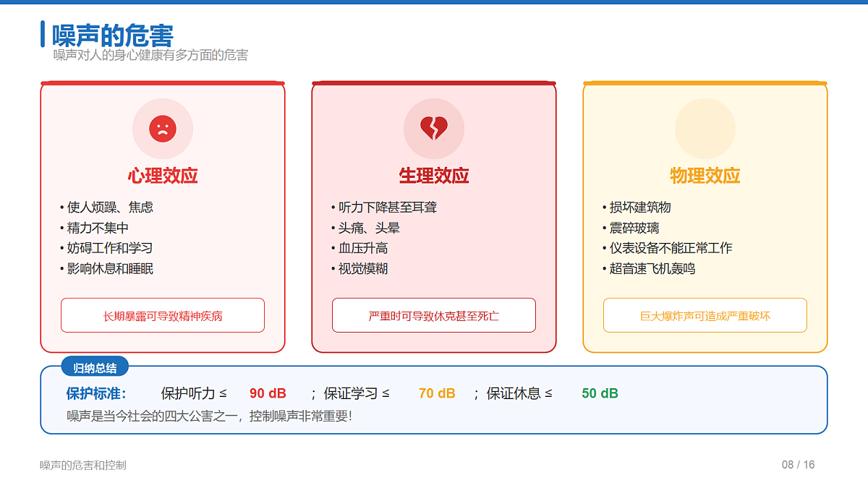Click the 物理效应 heading
Viewport: 868px width, 488px height.
[x=705, y=176]
